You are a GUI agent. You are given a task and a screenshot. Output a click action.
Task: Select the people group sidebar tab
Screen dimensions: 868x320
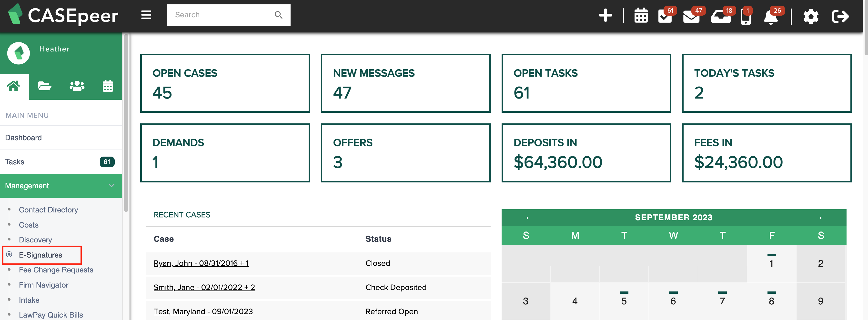[77, 86]
